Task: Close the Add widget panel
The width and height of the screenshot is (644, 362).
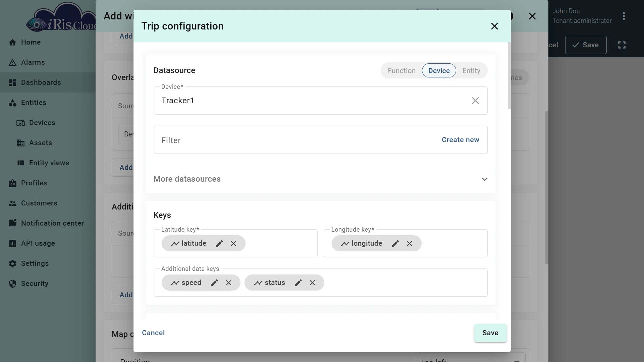Action: [x=532, y=16]
